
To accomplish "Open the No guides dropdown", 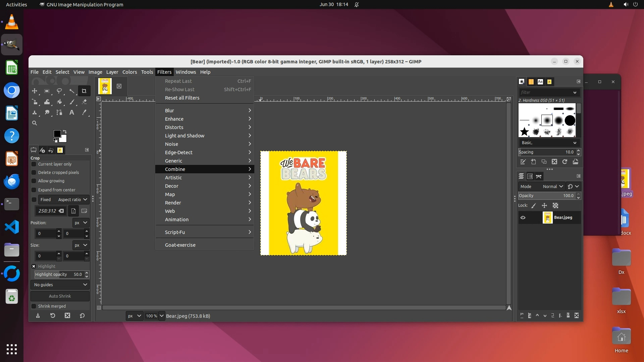I will click(60, 285).
